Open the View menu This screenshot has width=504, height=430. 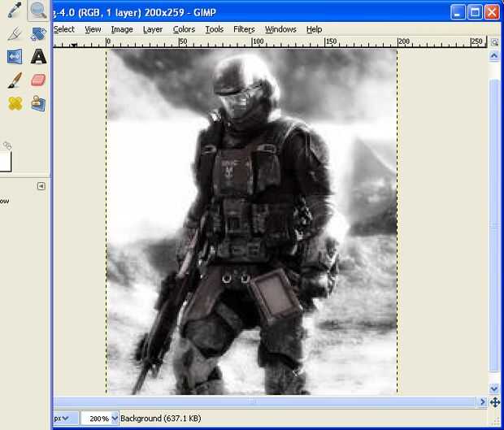pyautogui.click(x=93, y=29)
